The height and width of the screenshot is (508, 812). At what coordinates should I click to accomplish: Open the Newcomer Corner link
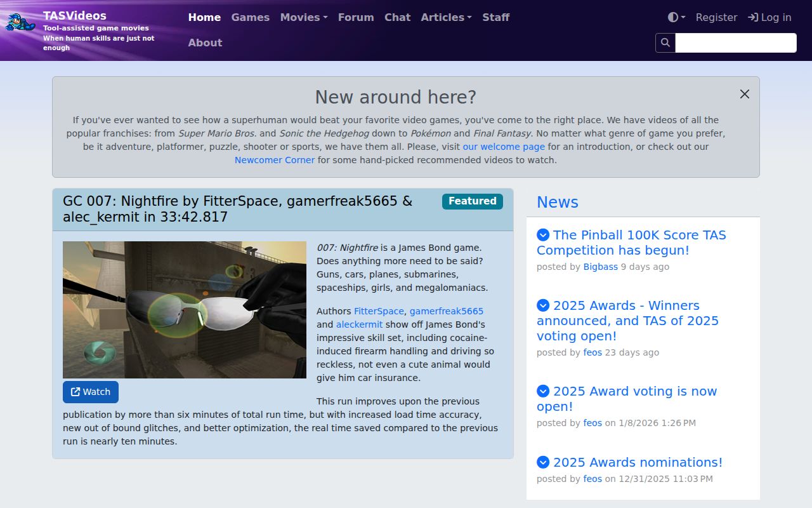274,160
